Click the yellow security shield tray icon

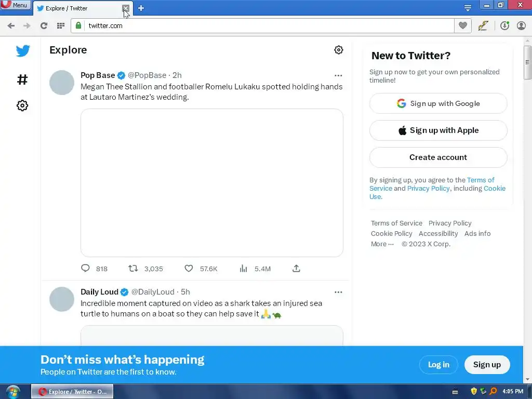point(474,392)
